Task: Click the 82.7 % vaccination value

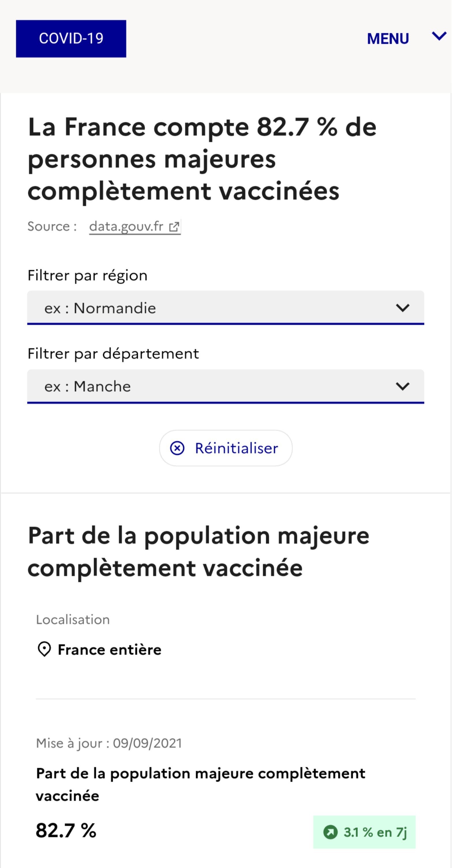Action: point(66,830)
